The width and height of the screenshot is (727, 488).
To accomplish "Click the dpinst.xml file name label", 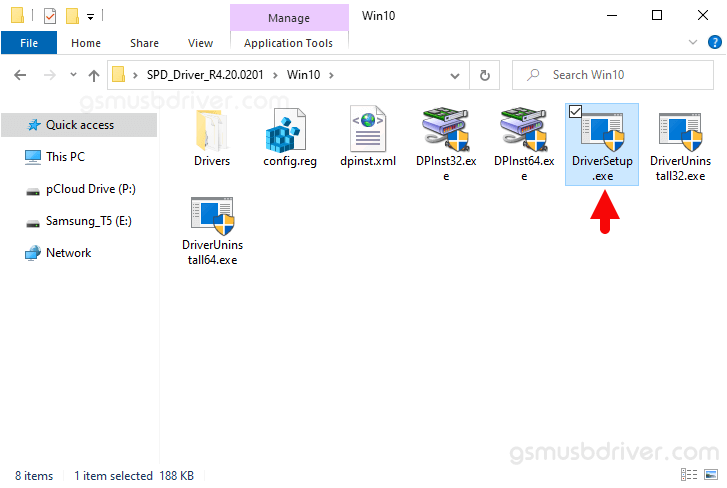I will [368, 161].
